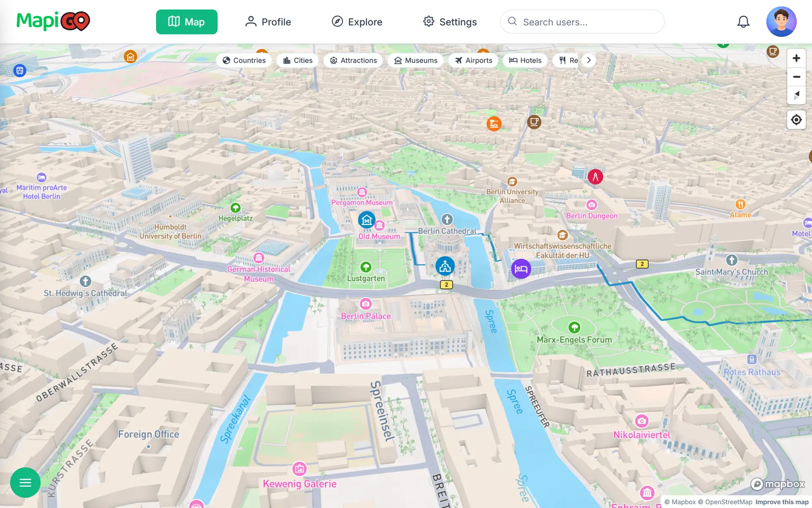Filter map by Museums

click(x=416, y=60)
